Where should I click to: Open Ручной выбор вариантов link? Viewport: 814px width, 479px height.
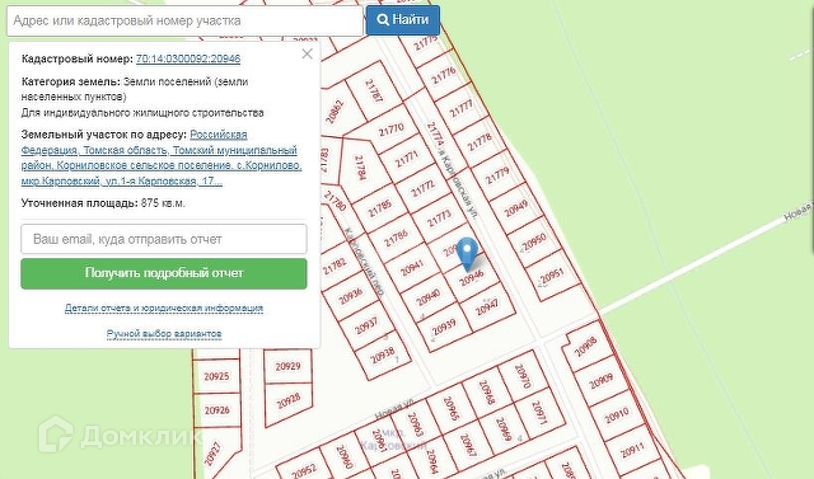click(x=164, y=333)
